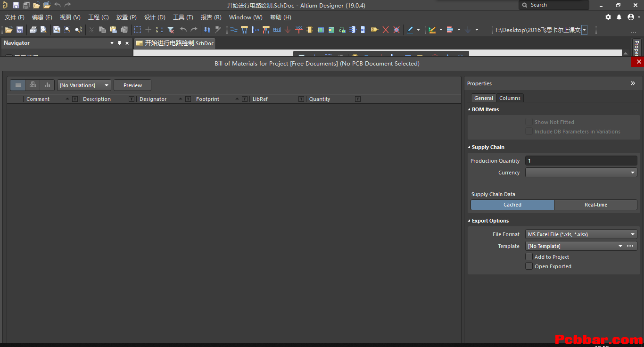Click the highlighter pen drawing tool

click(x=410, y=30)
